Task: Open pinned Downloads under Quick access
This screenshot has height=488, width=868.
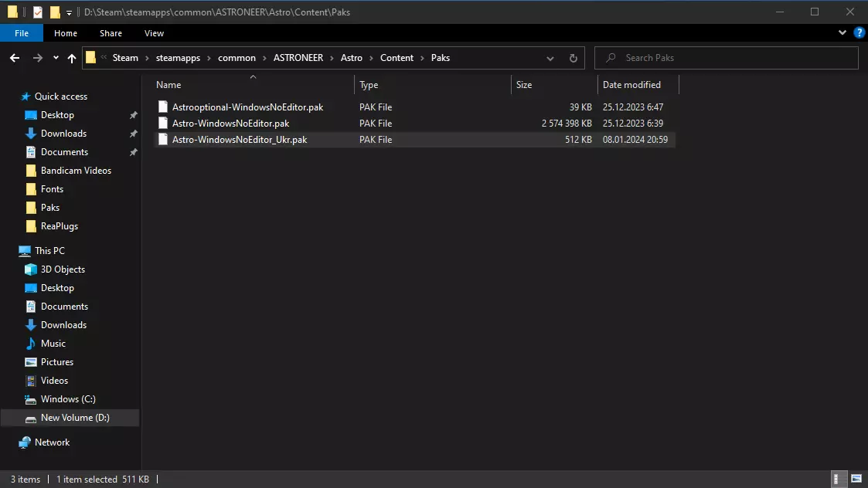Action: (63, 134)
